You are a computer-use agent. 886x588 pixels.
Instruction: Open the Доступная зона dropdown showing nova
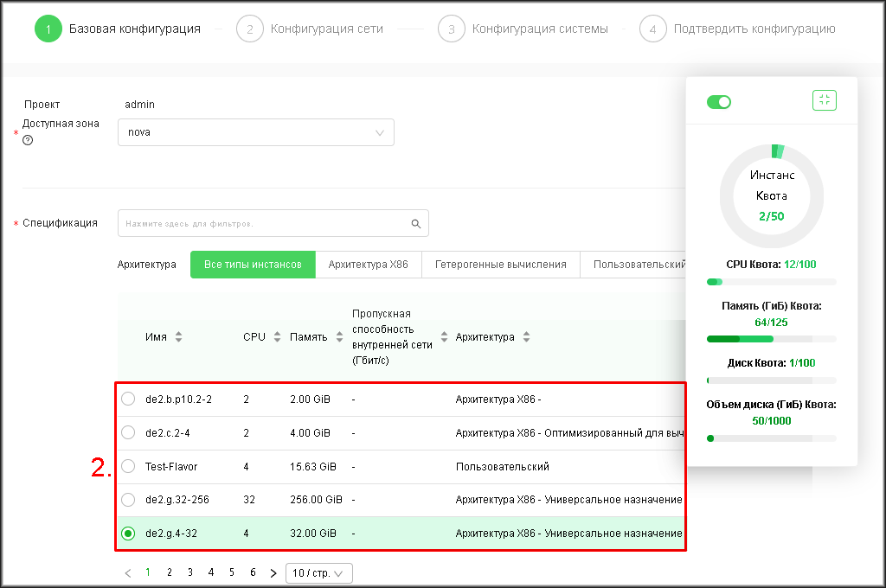pos(255,132)
